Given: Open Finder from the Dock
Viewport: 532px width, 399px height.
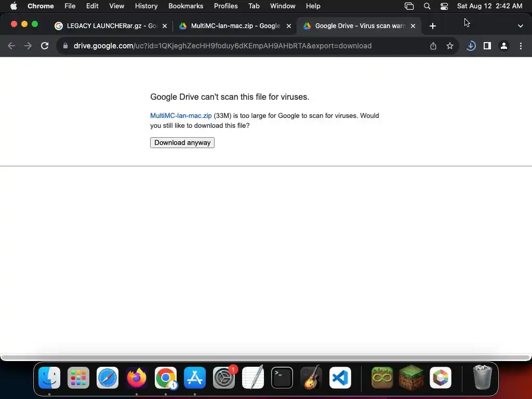Looking at the screenshot, I should point(49,378).
